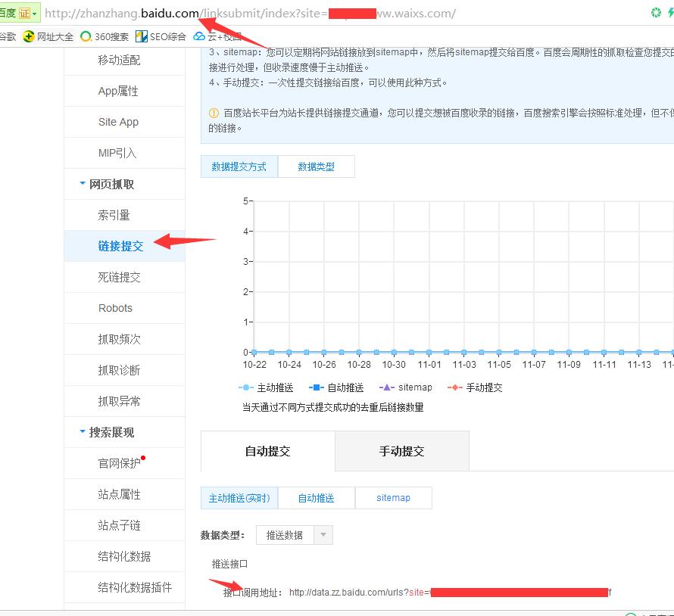The height and width of the screenshot is (616, 674).
Task: Select the 自动提交 tab
Action: tap(268, 451)
